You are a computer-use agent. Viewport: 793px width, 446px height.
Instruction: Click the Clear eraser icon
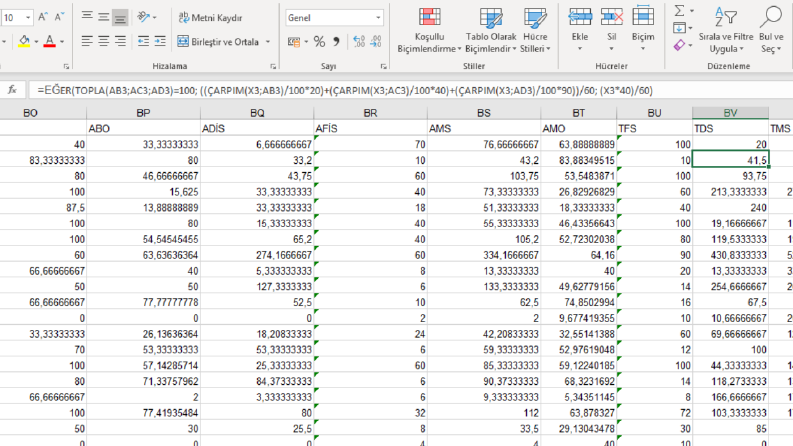(x=679, y=46)
